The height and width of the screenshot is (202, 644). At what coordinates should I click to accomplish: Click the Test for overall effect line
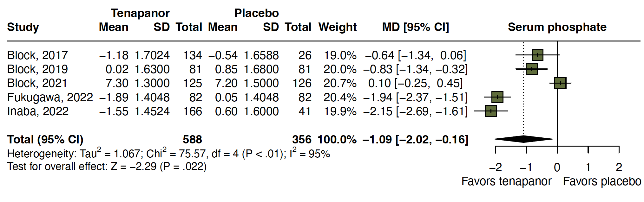[x=107, y=167]
